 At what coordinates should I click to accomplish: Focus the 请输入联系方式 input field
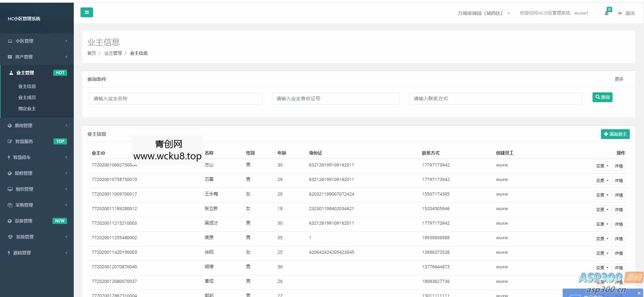coord(496,98)
